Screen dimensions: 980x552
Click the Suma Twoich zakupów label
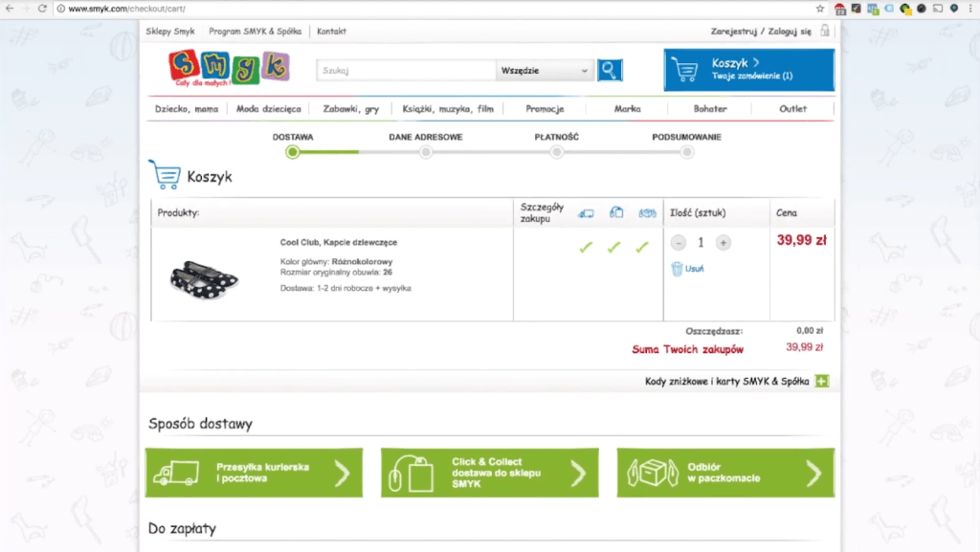pyautogui.click(x=687, y=349)
